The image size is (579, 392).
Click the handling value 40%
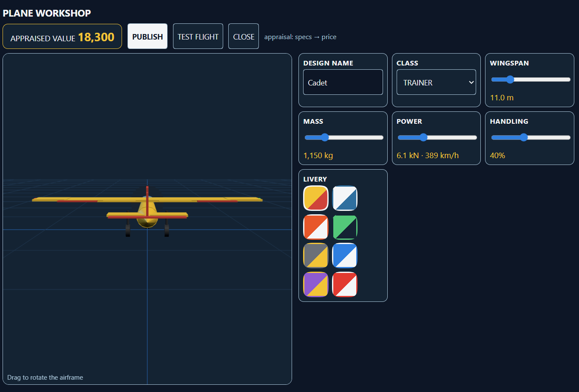tap(497, 156)
